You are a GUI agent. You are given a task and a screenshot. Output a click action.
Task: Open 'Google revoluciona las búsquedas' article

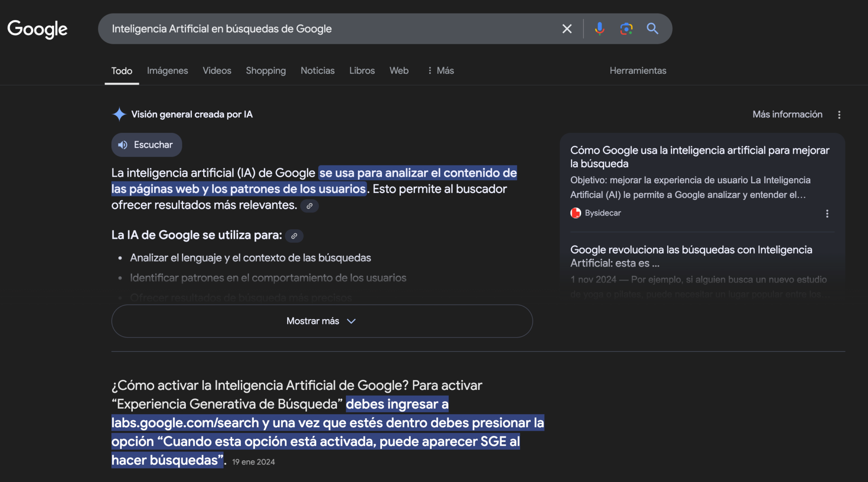pyautogui.click(x=691, y=256)
